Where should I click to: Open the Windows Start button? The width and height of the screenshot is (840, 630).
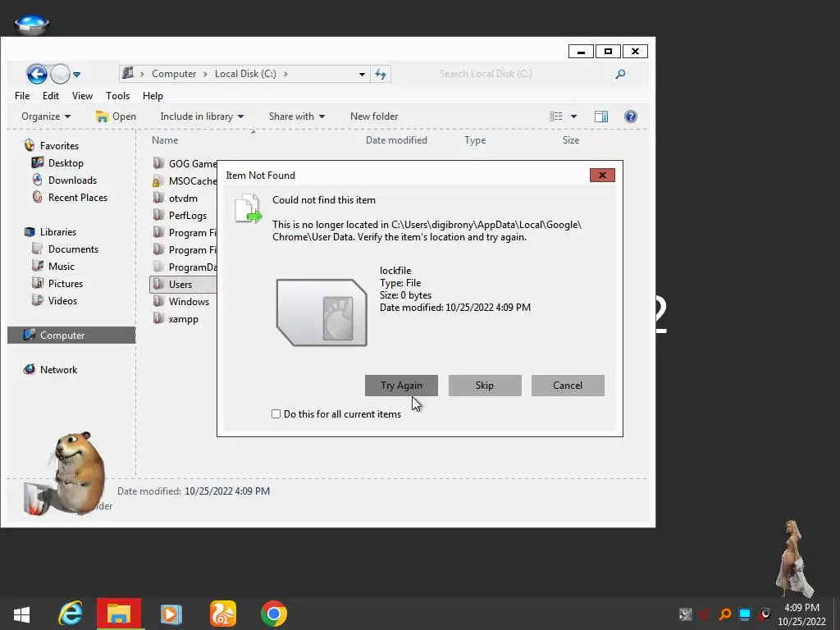(21, 614)
